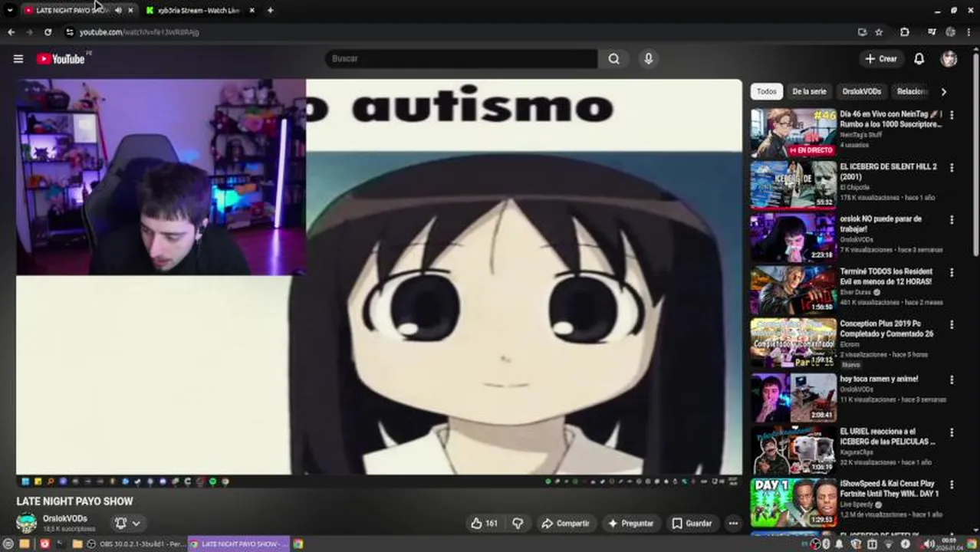Open the browser profile avatar in toolbar
Image resolution: width=980 pixels, height=552 pixels.
coord(951,32)
